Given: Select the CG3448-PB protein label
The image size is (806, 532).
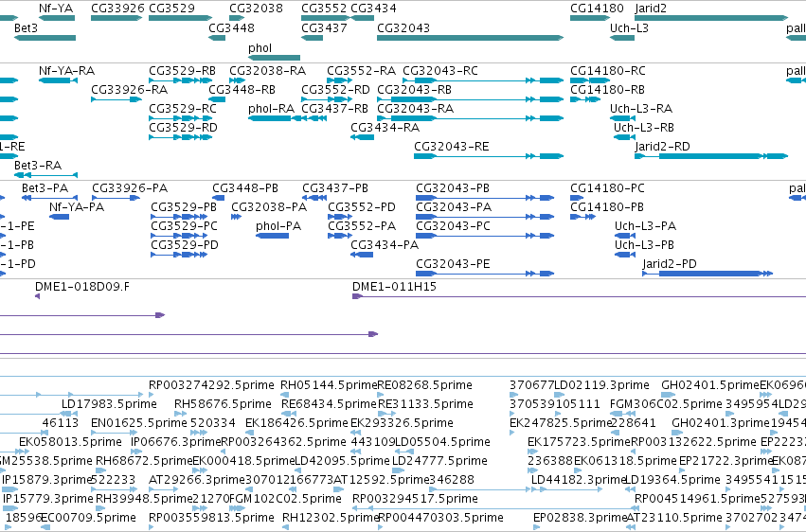Looking at the screenshot, I should (x=245, y=188).
